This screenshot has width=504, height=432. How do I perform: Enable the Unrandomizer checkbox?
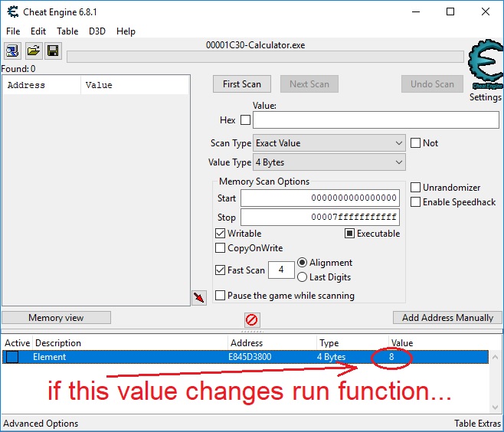point(416,188)
